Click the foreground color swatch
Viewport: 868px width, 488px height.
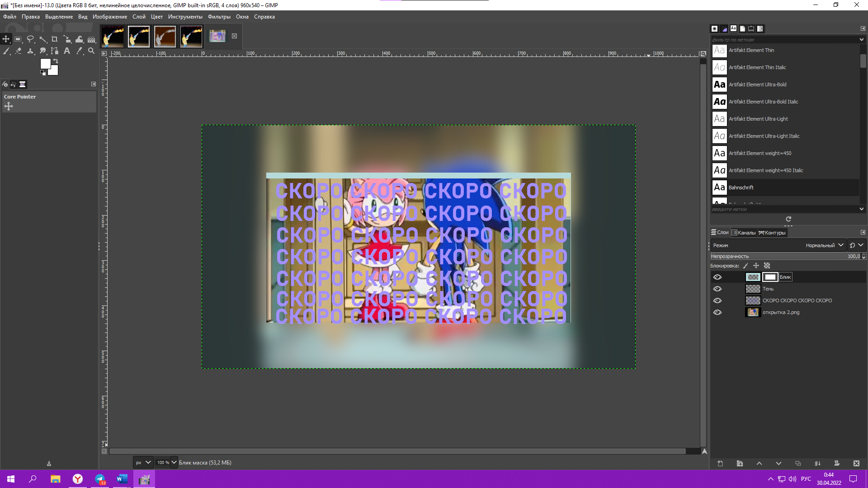coord(45,64)
